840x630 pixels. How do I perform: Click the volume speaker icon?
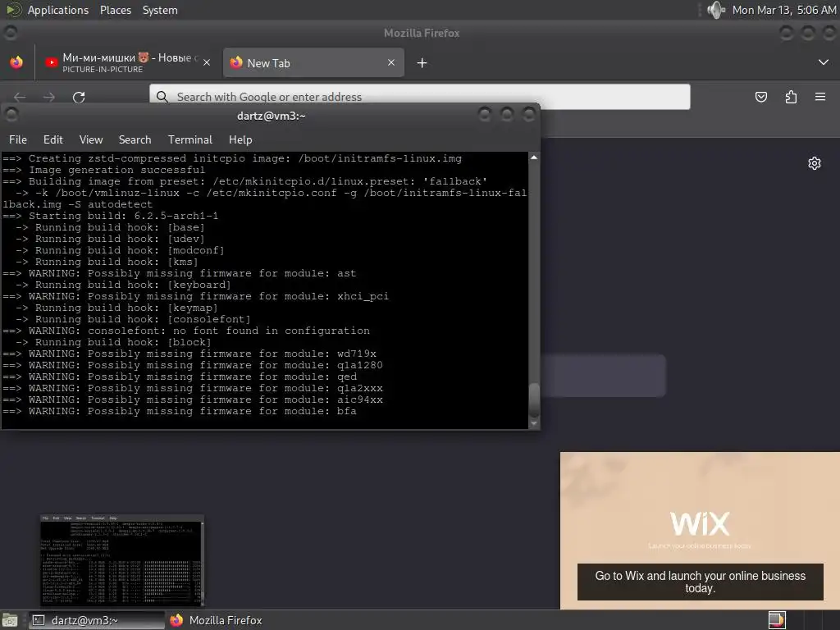pos(715,10)
